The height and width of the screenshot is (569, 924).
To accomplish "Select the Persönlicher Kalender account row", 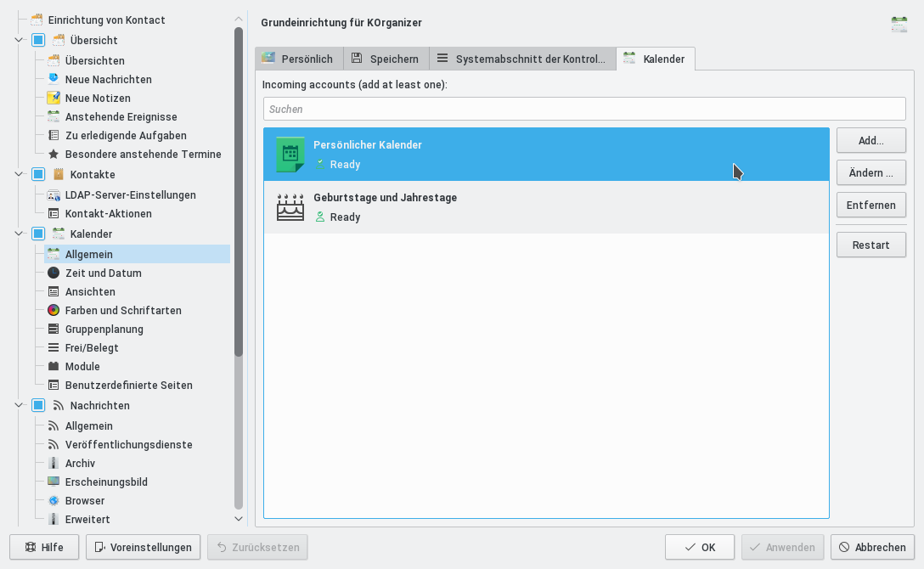I will 546,155.
